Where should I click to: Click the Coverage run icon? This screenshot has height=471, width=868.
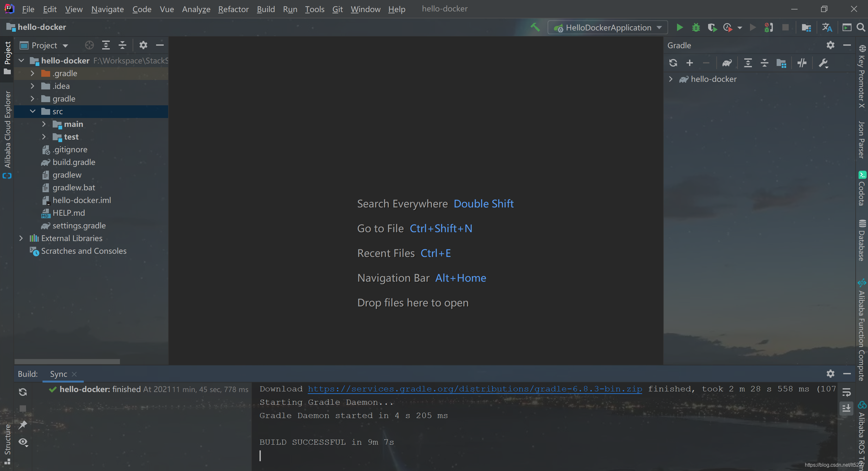(x=713, y=27)
